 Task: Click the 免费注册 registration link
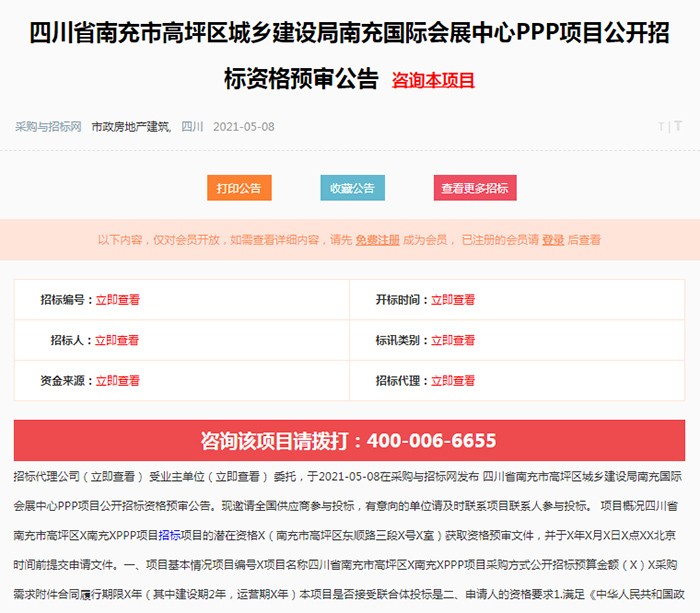(377, 240)
